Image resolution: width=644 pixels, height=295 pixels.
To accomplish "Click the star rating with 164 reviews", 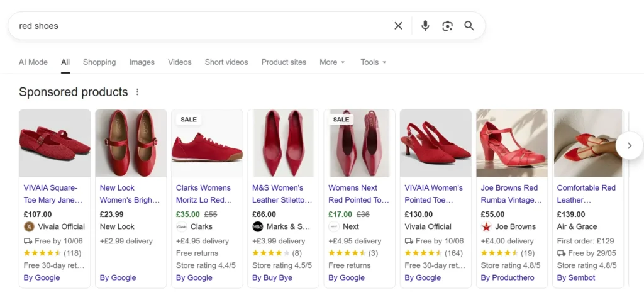I will tap(434, 253).
